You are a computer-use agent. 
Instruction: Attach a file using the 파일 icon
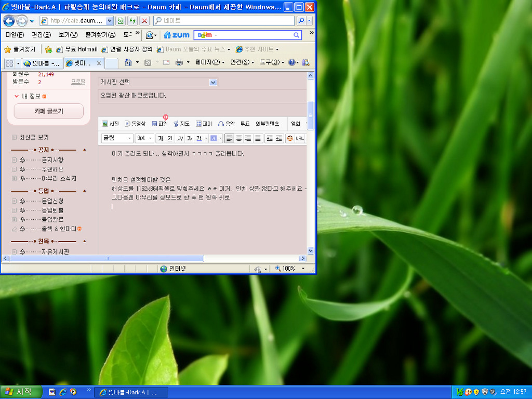159,124
